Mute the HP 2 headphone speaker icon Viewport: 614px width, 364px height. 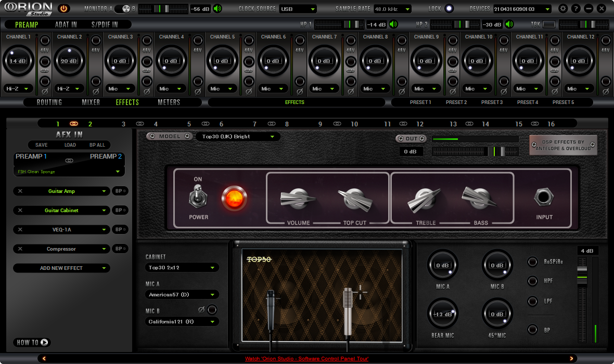pos(509,24)
